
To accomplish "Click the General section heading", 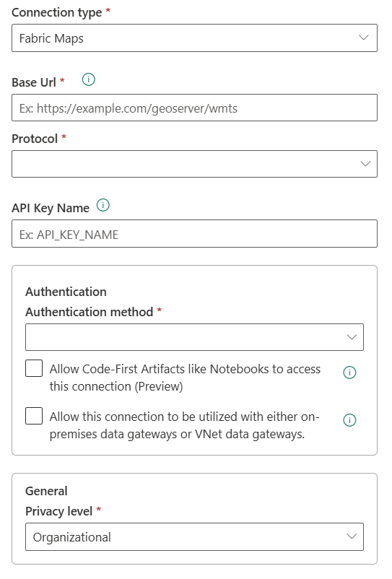I will click(x=46, y=491).
